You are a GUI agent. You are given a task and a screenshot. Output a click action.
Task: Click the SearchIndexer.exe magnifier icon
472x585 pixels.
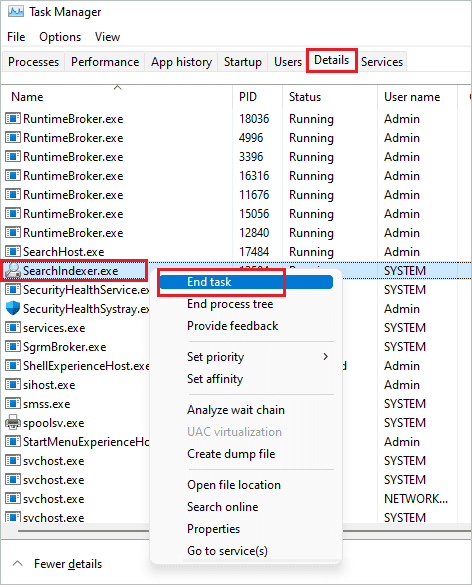(x=12, y=270)
